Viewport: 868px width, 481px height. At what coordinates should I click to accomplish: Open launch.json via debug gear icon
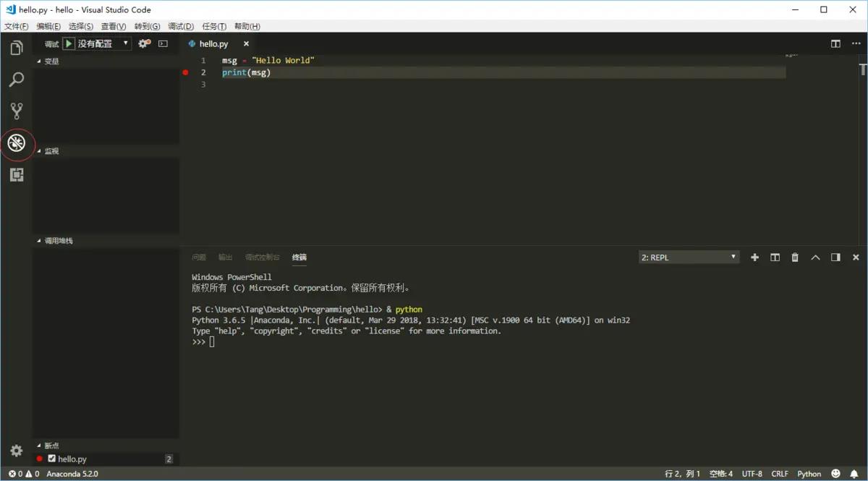pos(144,43)
